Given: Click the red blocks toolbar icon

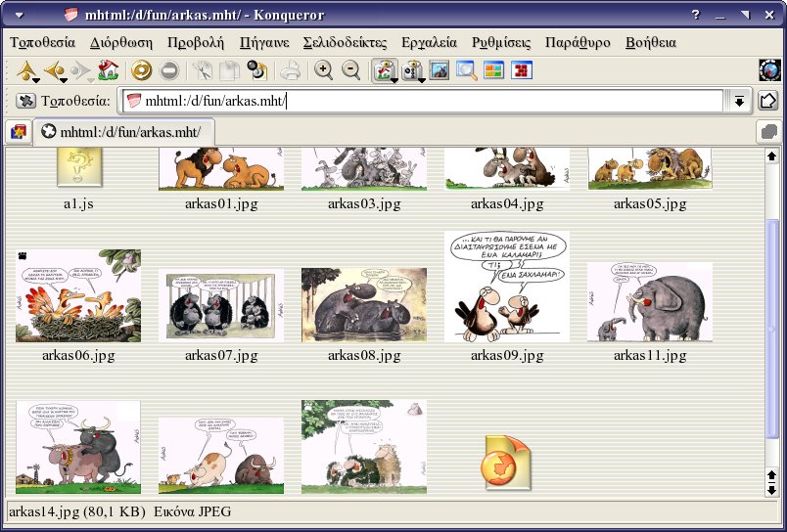Looking at the screenshot, I should (x=522, y=70).
